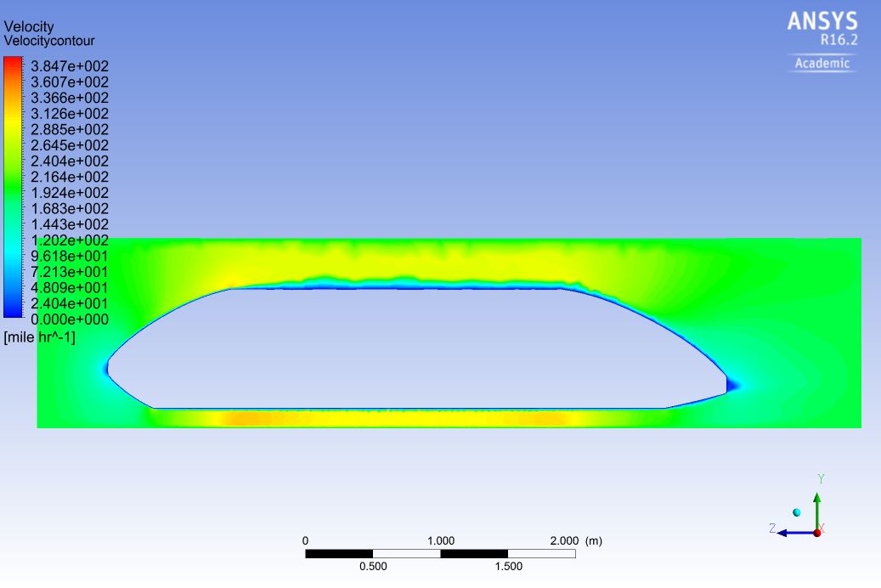The width and height of the screenshot is (881, 588).
Task: Click the cyan isometric view sphere near the triad
Action: pos(797,512)
